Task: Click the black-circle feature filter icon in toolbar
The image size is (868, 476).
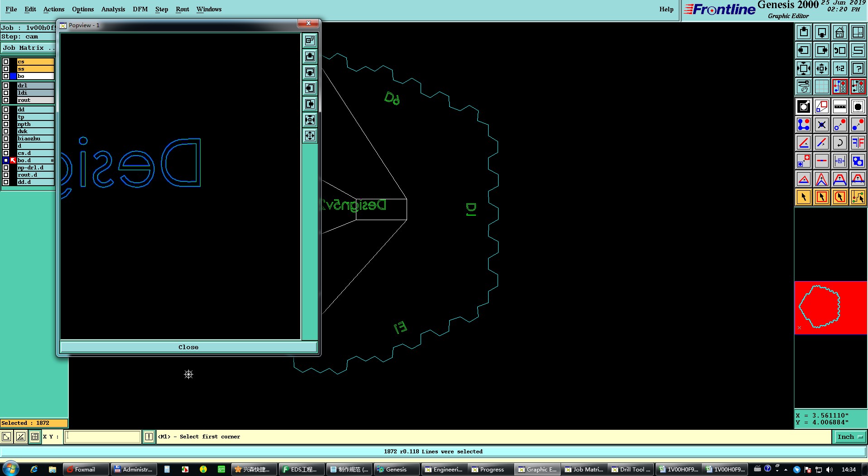Action: (x=858, y=107)
